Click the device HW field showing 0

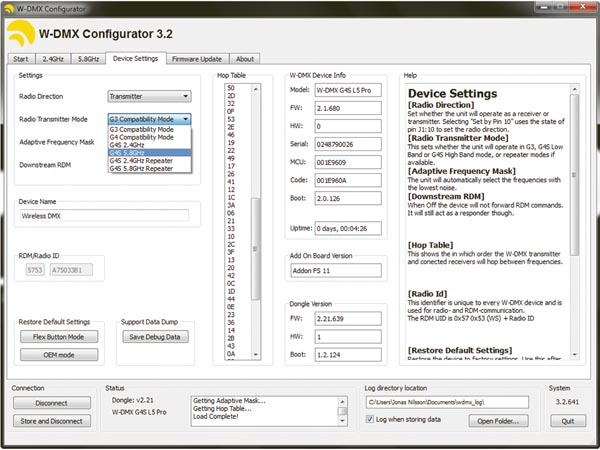(348, 126)
